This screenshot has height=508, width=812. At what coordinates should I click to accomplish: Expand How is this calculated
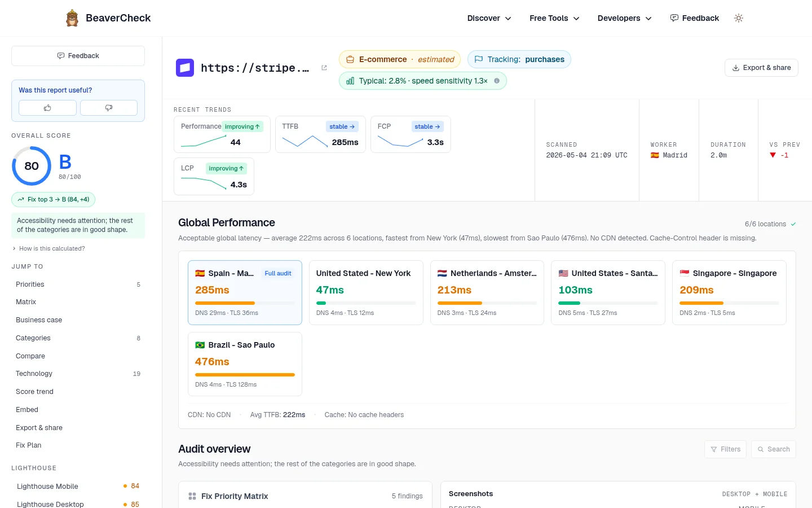point(48,248)
